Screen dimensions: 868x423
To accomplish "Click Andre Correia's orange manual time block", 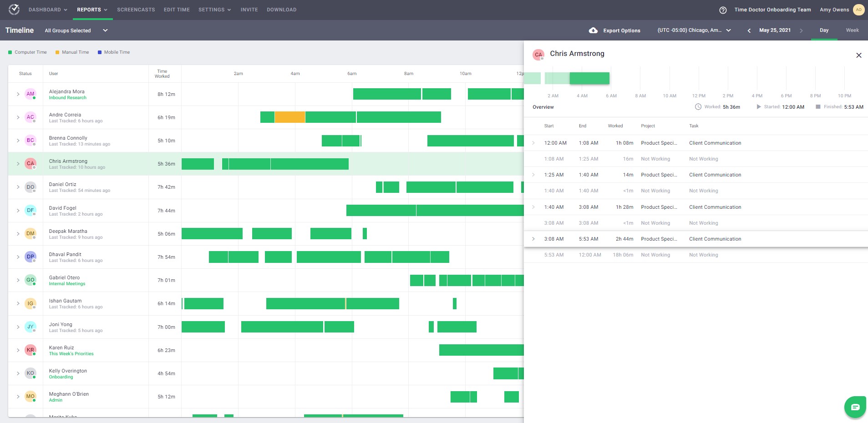I will 290,117.
